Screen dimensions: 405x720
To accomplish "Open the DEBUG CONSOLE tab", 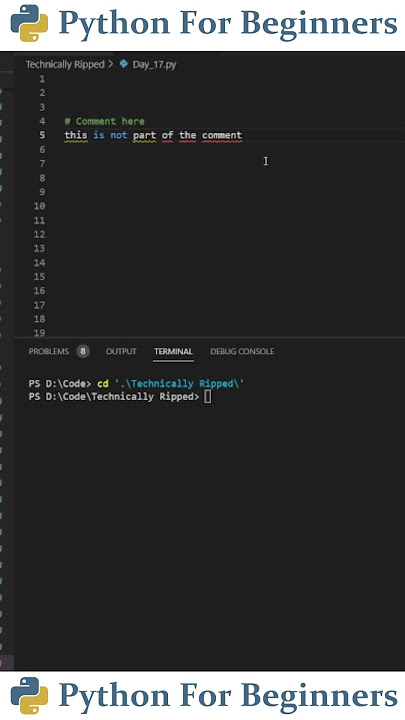I will click(x=242, y=352).
